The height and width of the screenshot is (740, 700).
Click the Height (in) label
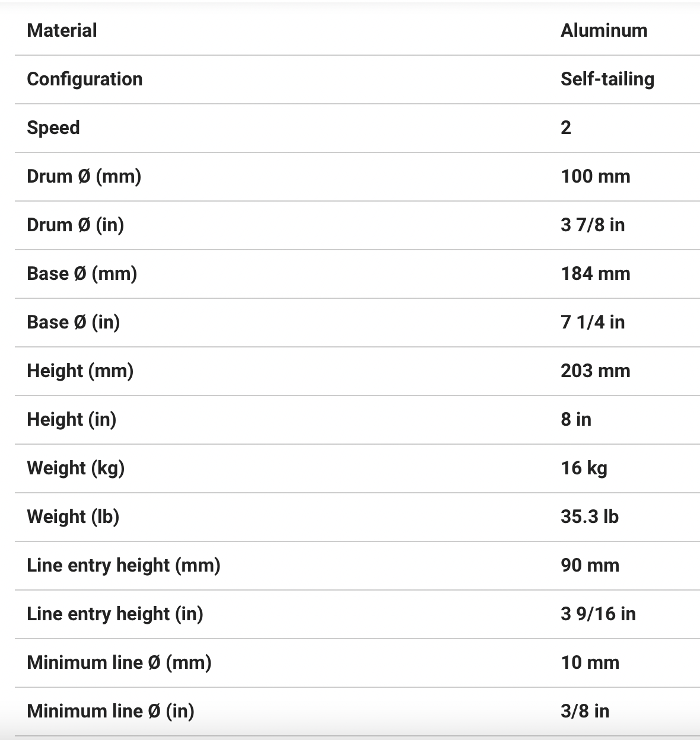pyautogui.click(x=72, y=420)
